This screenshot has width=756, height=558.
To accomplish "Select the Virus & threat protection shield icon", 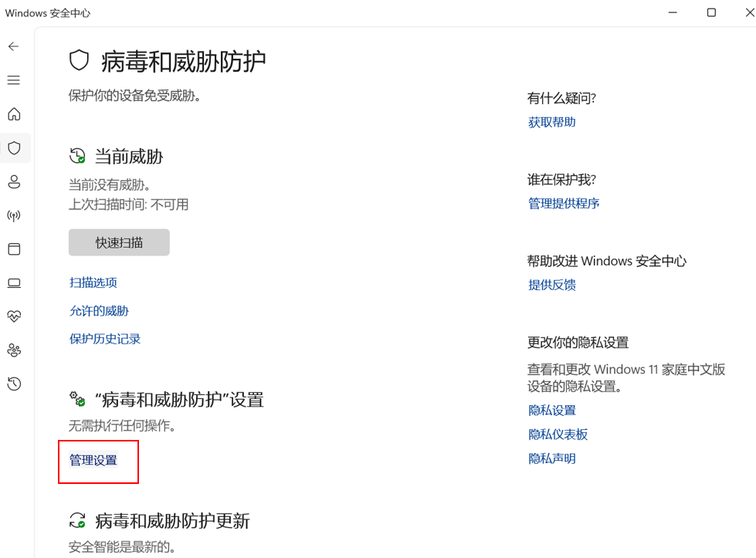I will point(14,148).
